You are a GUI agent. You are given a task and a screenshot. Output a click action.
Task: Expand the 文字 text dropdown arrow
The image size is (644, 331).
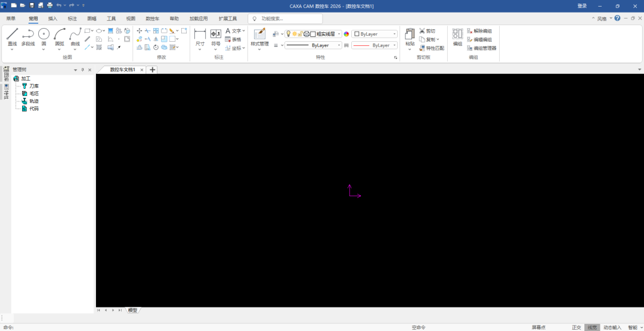coord(243,31)
